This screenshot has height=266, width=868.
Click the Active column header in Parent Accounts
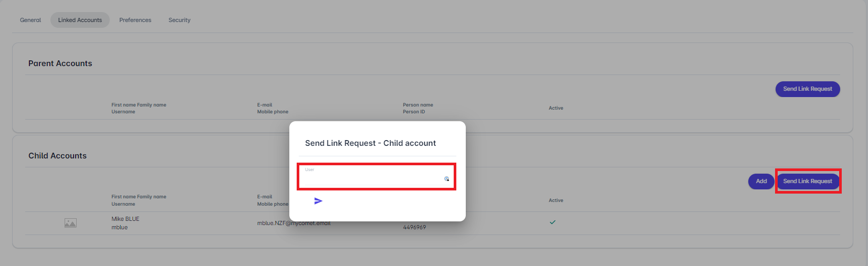(x=556, y=108)
